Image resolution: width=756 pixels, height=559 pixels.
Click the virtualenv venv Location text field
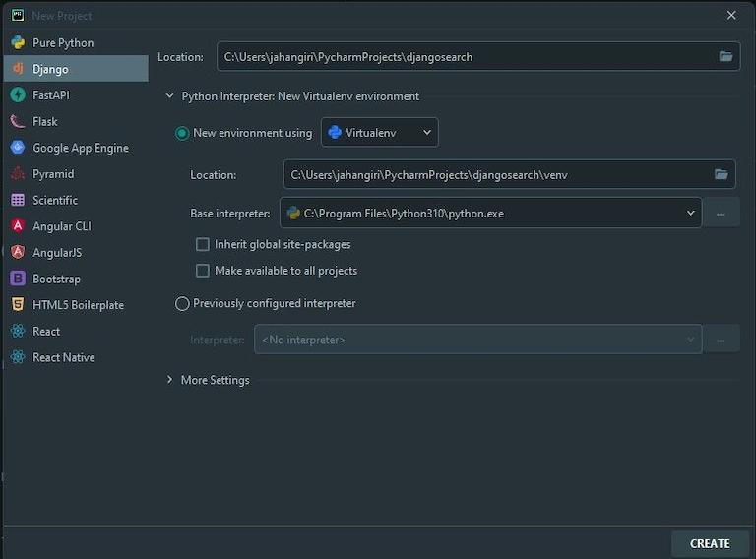492,175
